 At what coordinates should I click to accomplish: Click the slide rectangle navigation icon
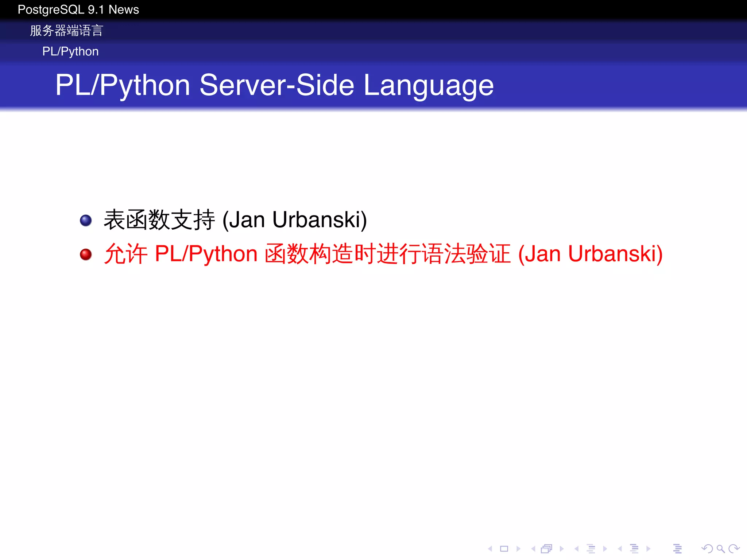[x=504, y=548]
